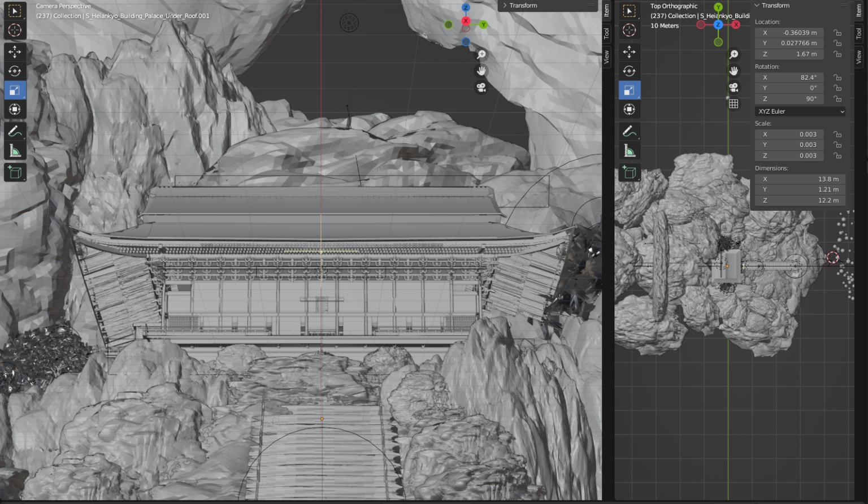Toggle camera view in the left viewport
The height and width of the screenshot is (504, 868).
click(x=481, y=88)
